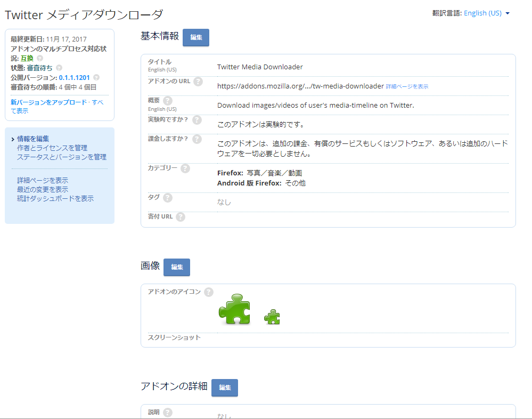Click page heading Twitter メディアダウンローダ
Viewport: 532px width, 419px height.
pos(84,15)
